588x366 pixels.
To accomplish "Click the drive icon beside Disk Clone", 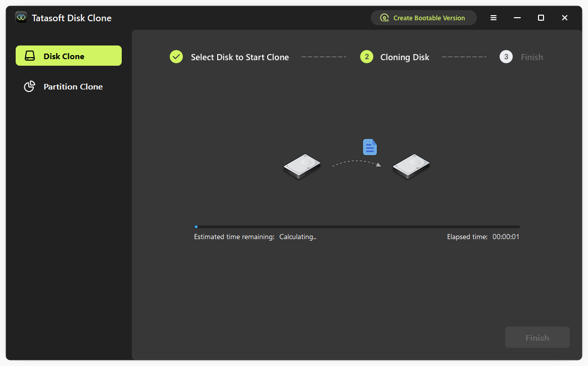I will click(x=30, y=56).
